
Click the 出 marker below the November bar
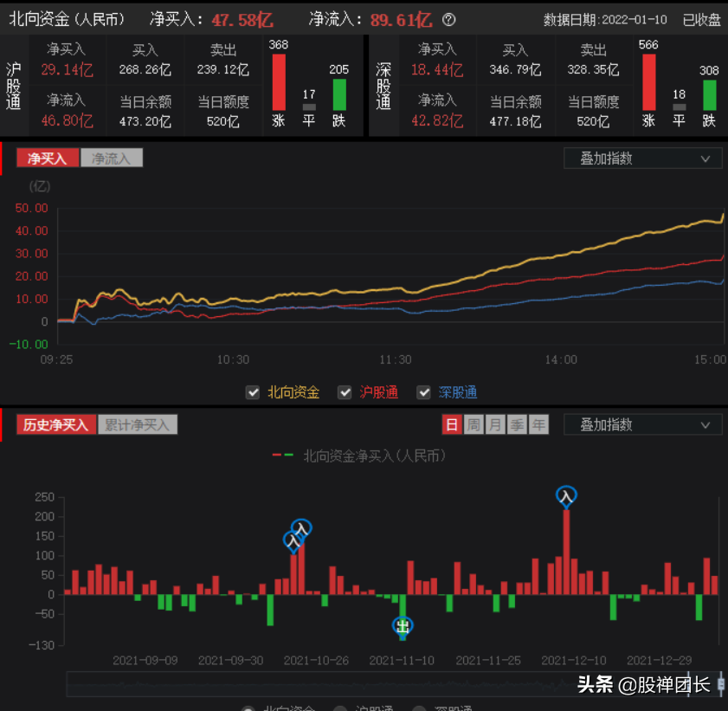pos(403,627)
